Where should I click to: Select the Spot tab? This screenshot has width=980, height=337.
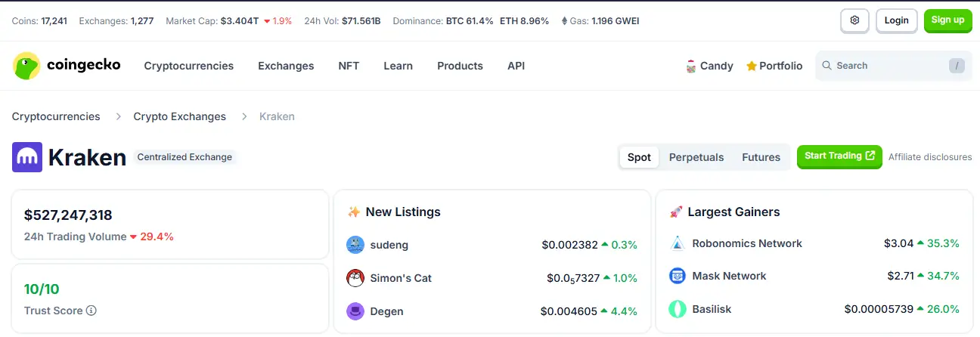click(639, 157)
